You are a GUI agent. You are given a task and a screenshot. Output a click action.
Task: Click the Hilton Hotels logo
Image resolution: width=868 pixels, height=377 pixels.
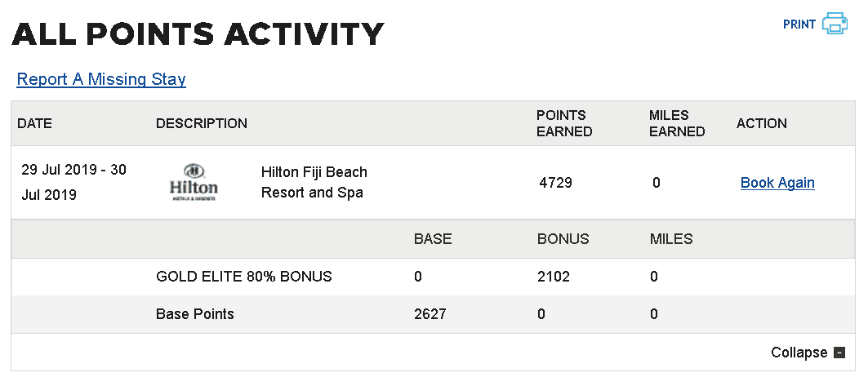point(194,182)
